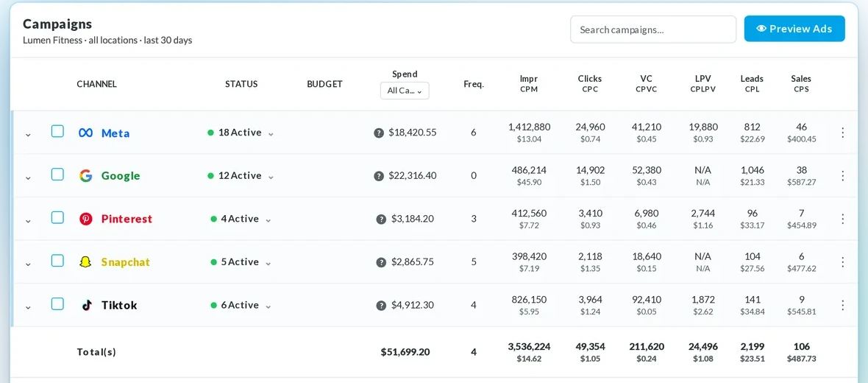Click the LPV CPLPV column header
Screen dimensions: 868x383
tap(703, 84)
